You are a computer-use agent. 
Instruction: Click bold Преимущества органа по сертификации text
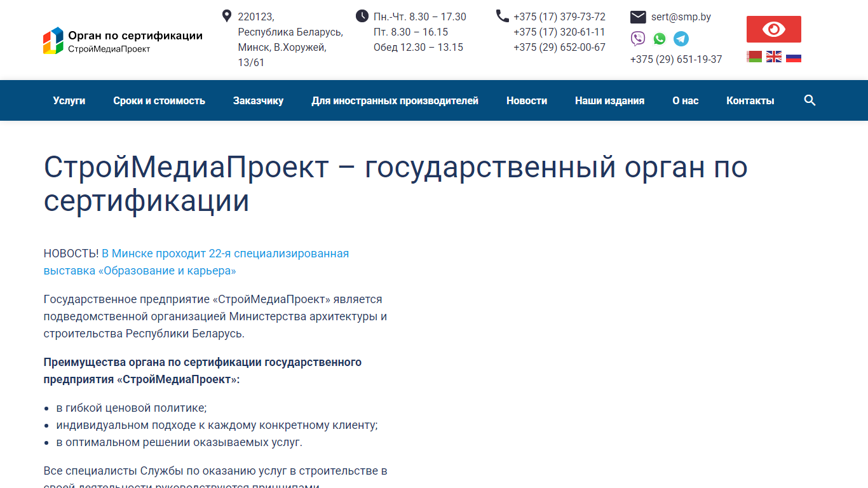203,370
